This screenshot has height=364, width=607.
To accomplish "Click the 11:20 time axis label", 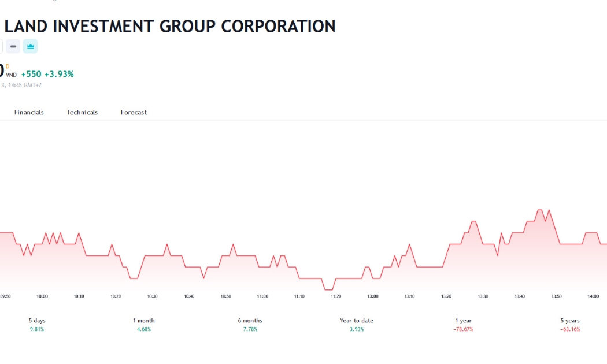I will [336, 296].
